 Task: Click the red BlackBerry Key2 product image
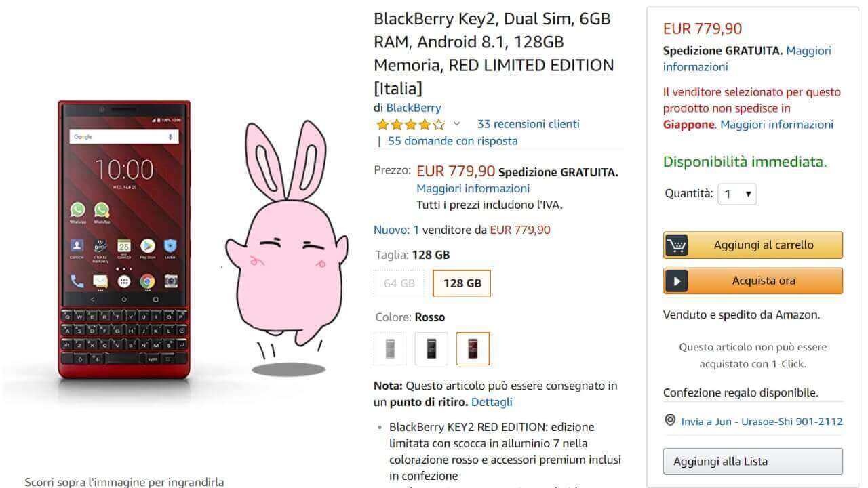(124, 239)
